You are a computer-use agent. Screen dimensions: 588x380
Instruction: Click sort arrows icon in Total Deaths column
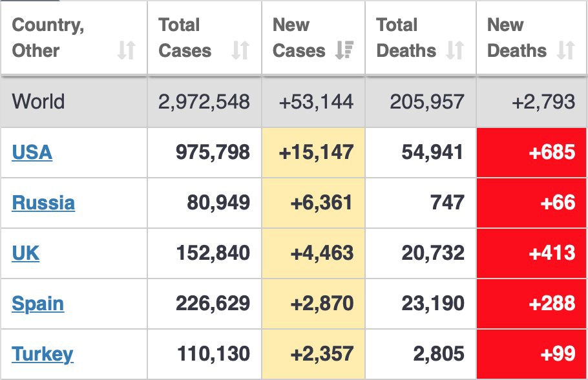456,50
